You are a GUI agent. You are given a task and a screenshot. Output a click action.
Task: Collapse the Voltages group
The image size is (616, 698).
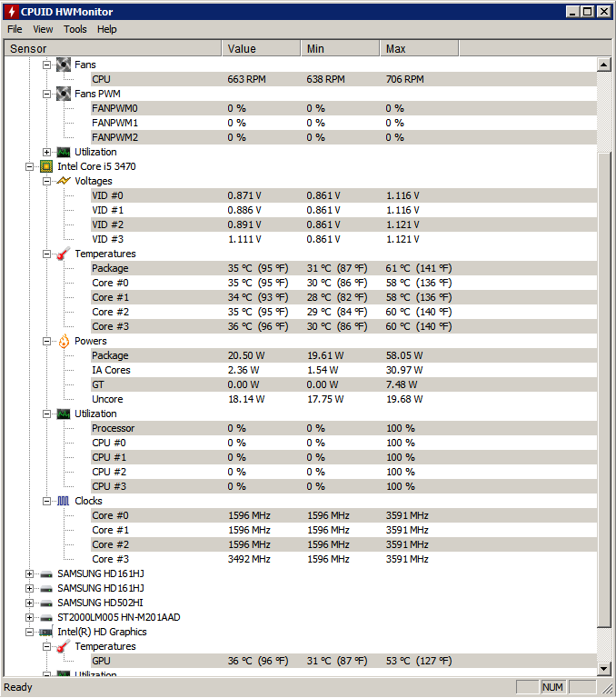click(x=46, y=181)
